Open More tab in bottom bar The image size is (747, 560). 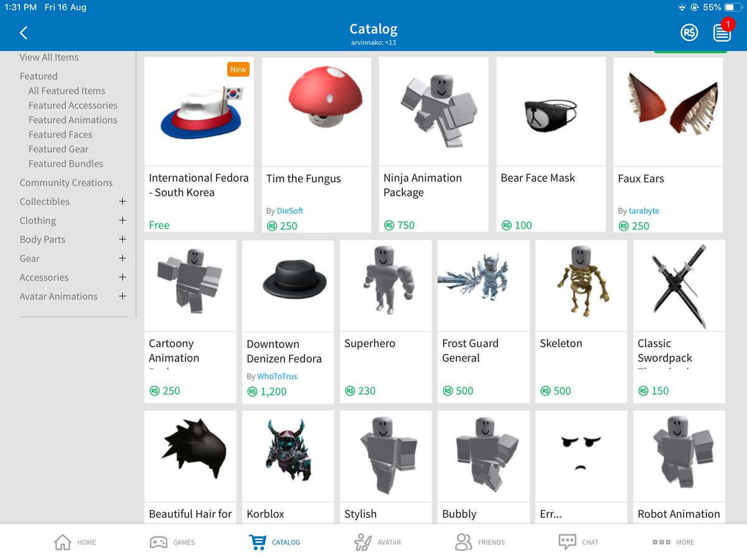[673, 542]
